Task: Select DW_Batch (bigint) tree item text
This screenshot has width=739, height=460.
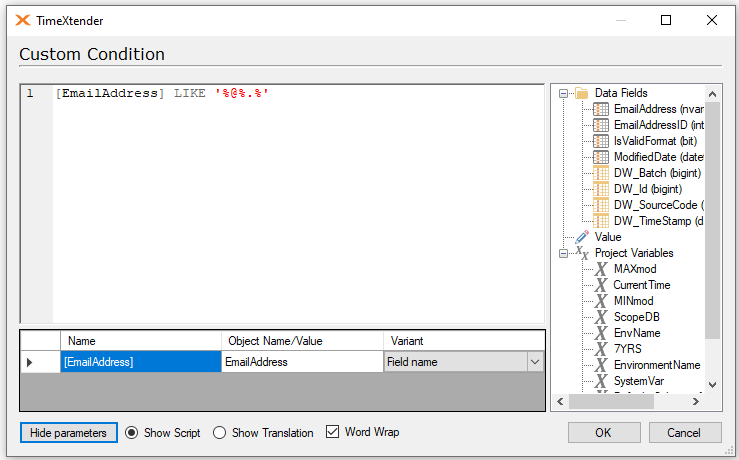Action: (657, 173)
